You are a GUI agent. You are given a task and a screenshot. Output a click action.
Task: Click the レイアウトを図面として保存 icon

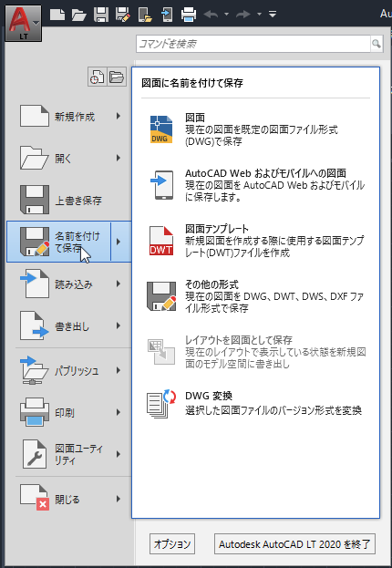pyautogui.click(x=161, y=352)
